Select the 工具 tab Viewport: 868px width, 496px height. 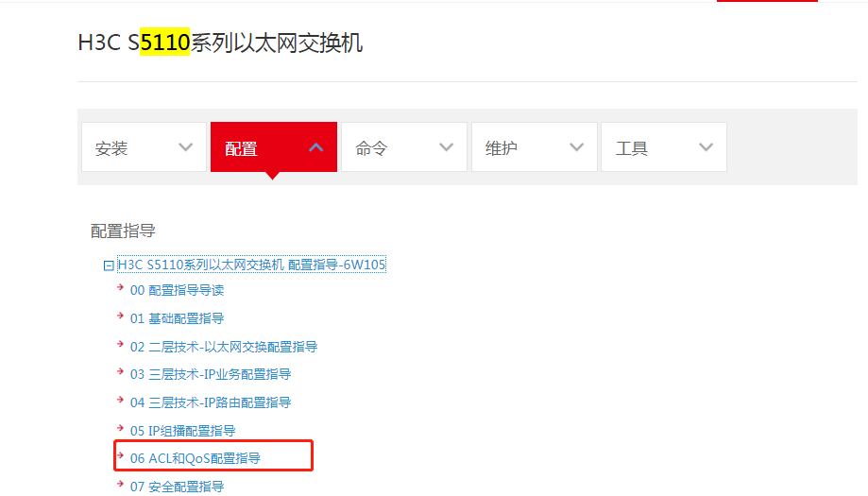pos(664,147)
